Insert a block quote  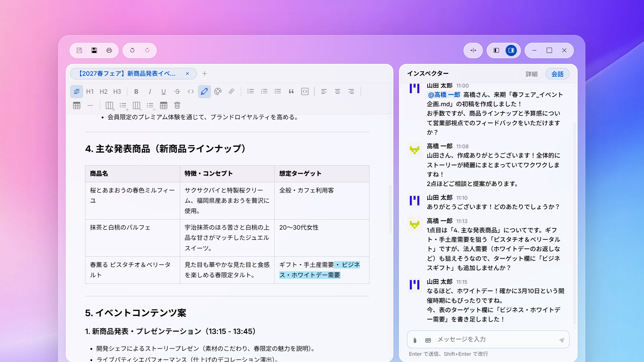(291, 92)
